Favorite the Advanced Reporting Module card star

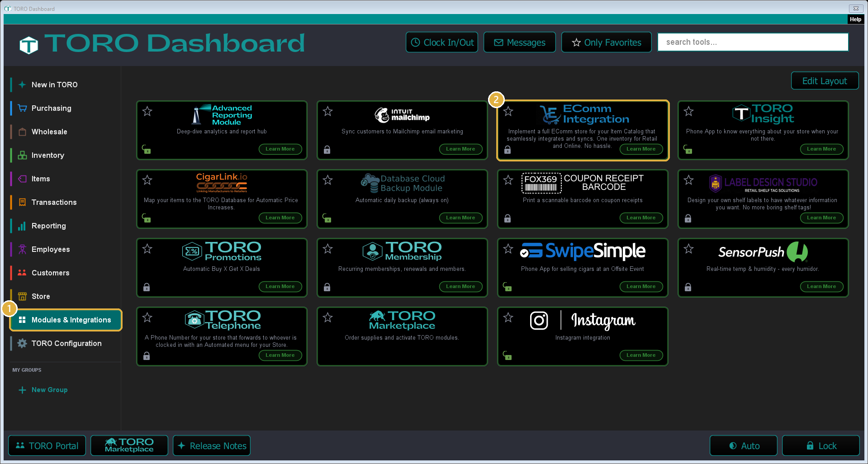click(147, 111)
